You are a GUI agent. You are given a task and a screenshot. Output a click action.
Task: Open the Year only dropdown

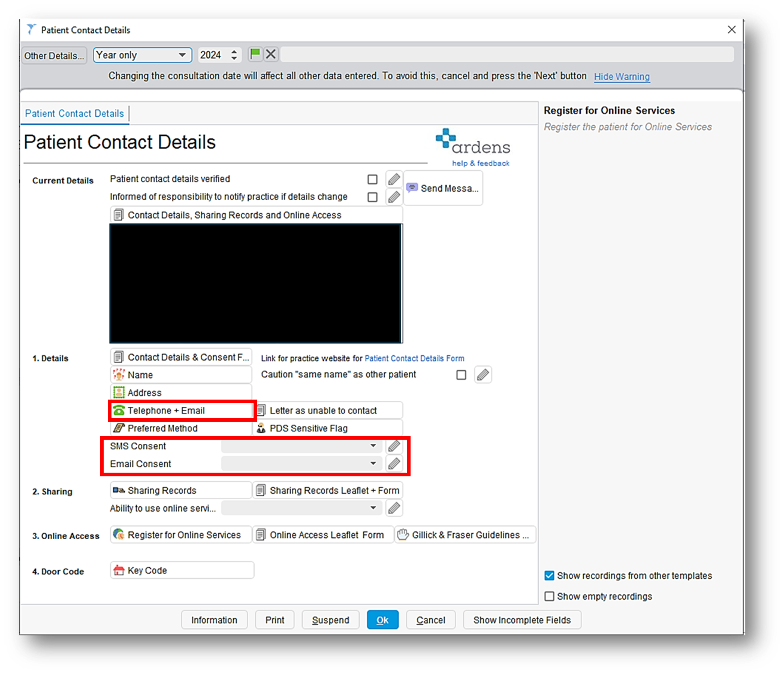[x=143, y=55]
